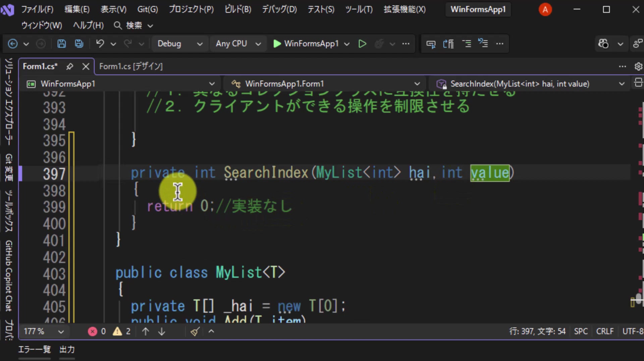Open the エラー一覧 panel tab
Viewport: 644px width, 361px height.
pos(34,350)
